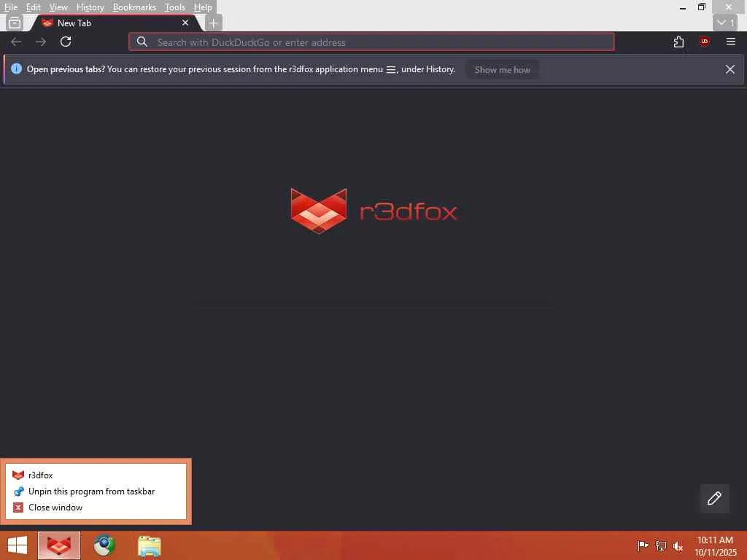Open the Edit menu
The height and width of the screenshot is (560, 747).
pyautogui.click(x=33, y=7)
